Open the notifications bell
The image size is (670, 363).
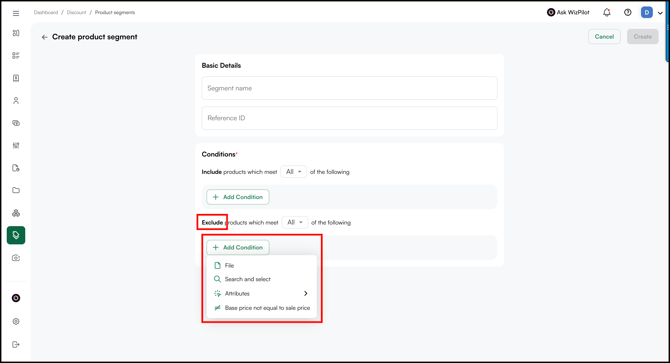click(x=607, y=12)
